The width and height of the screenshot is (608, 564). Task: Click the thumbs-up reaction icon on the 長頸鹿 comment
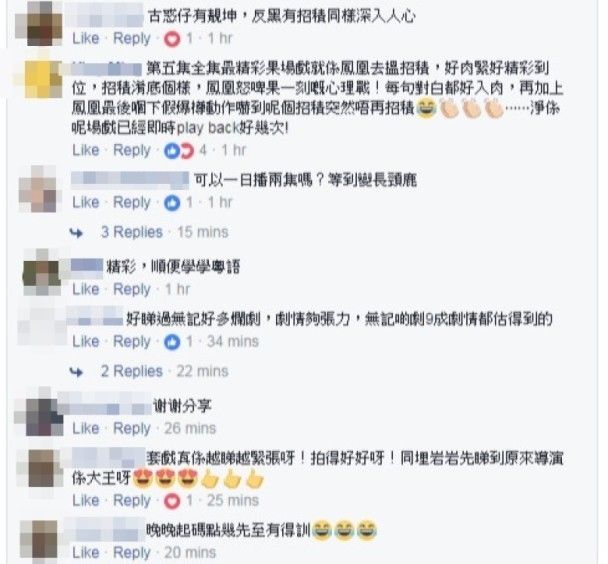coord(172,203)
